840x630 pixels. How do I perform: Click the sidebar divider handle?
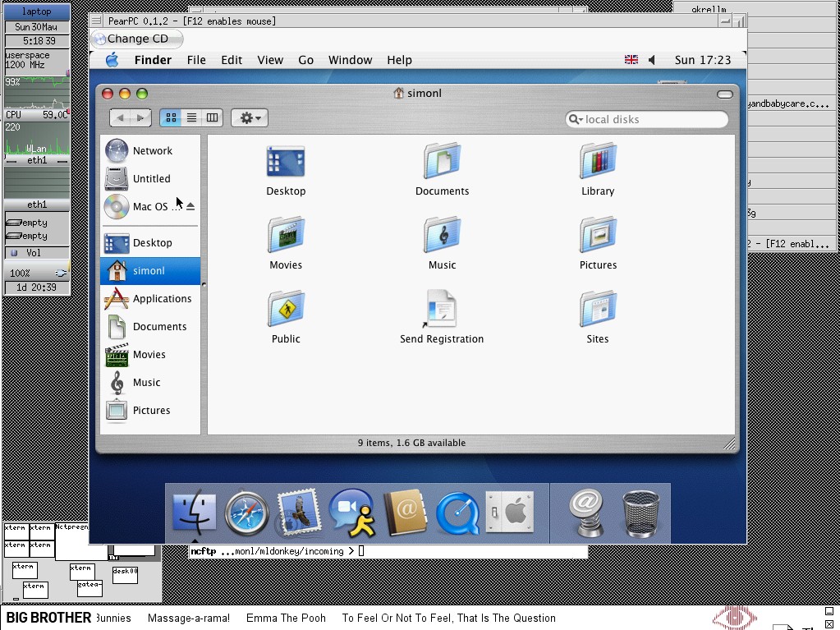[204, 284]
